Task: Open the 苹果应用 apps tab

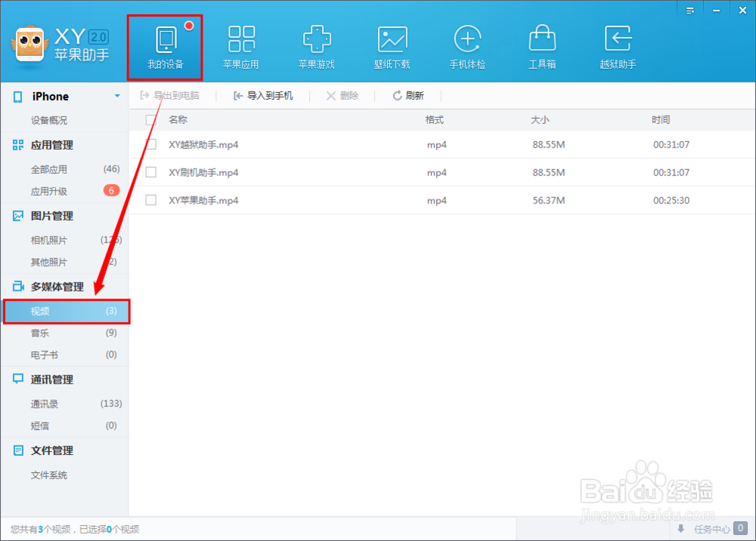Action: tap(240, 48)
